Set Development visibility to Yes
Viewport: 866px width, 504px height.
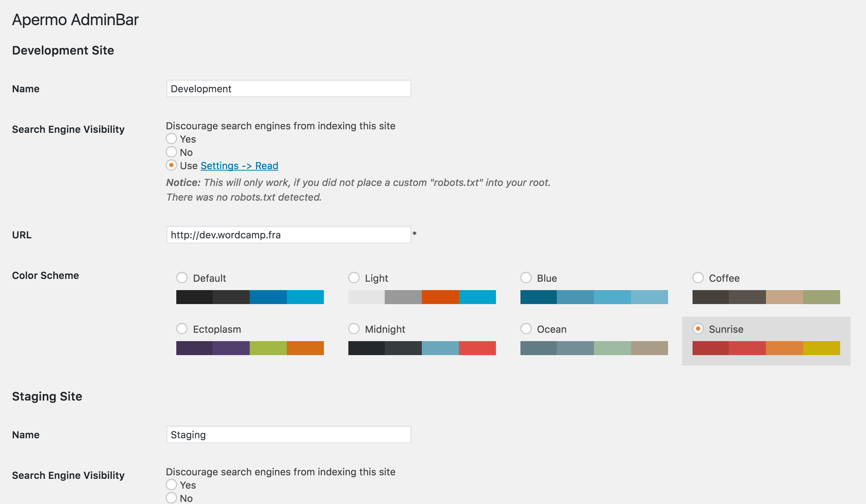pos(171,139)
